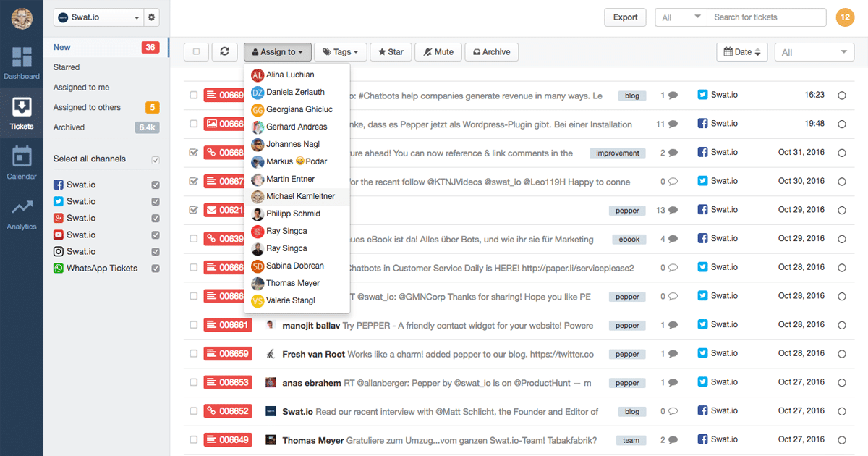Screen dimensions: 868x456
Task: Click comment bubble icon in 19:48 ticket row
Action: point(673,124)
